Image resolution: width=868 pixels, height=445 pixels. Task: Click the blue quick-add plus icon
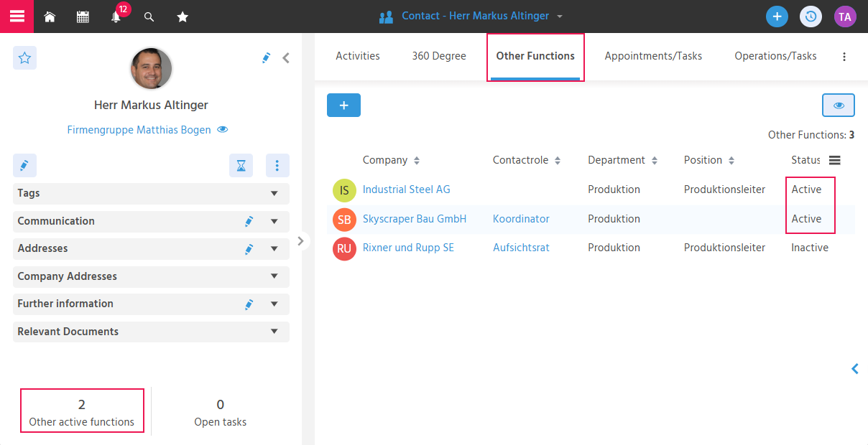(777, 17)
